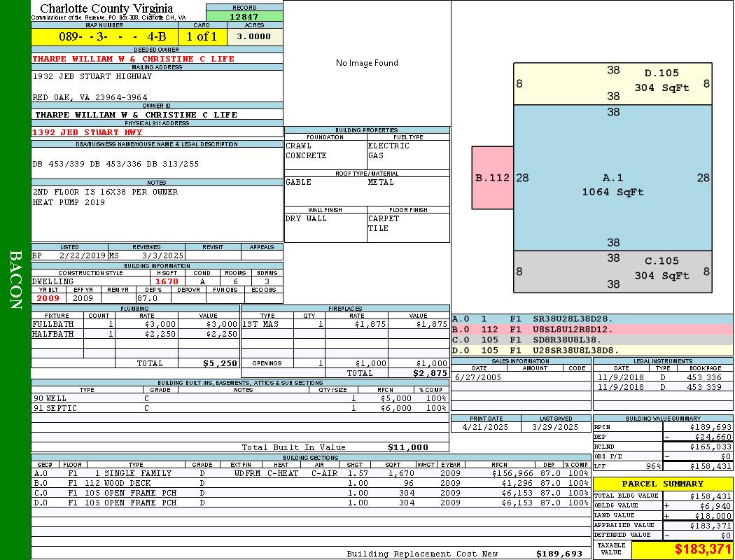Click the RPCN value $189,693 in summary

pyautogui.click(x=710, y=428)
